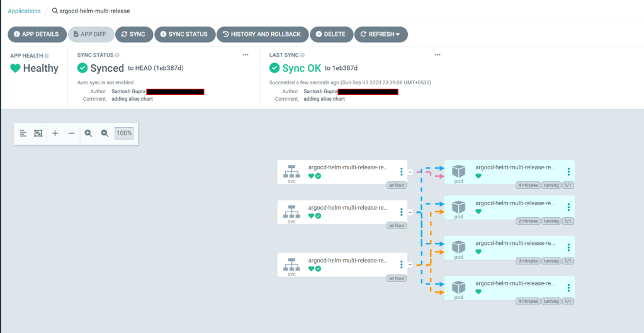The width and height of the screenshot is (644, 333).
Task: Click the DELETE application button
Action: [x=332, y=34]
